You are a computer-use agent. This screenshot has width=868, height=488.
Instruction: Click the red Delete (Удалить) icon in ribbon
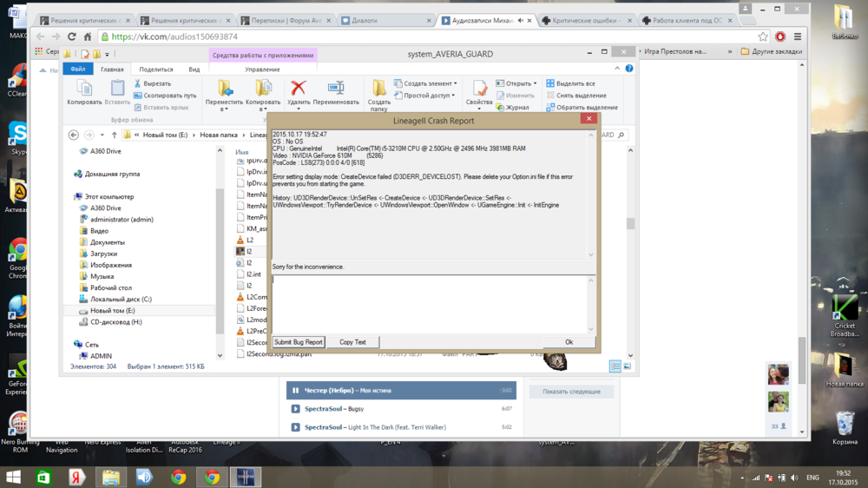tap(299, 89)
